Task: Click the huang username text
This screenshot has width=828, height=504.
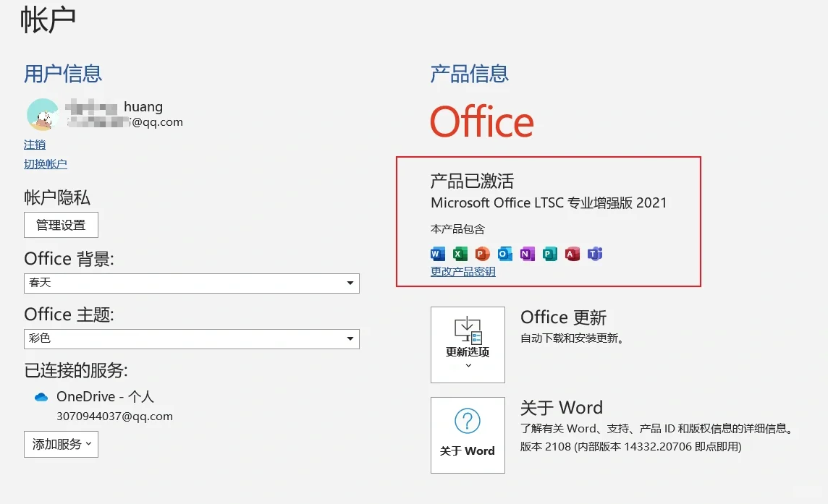Action: [143, 106]
